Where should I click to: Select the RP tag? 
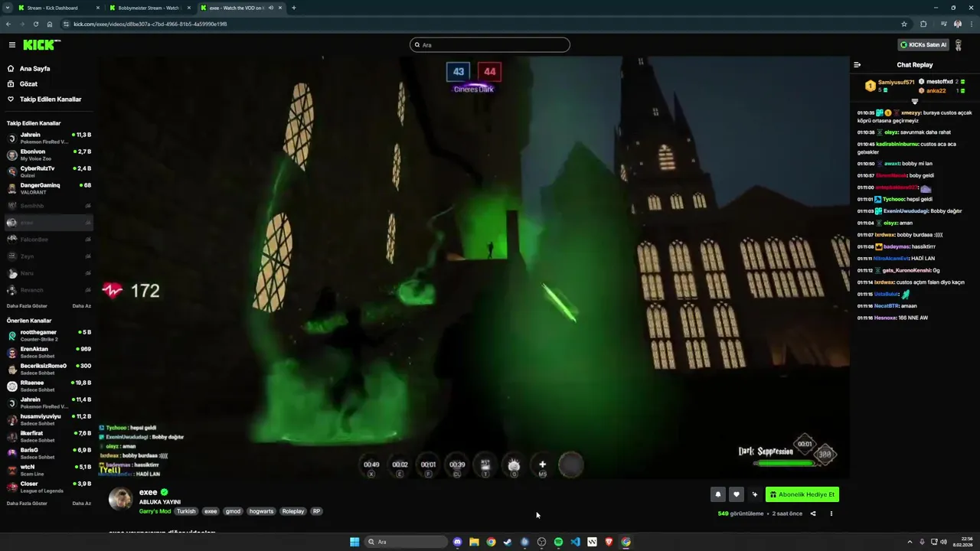click(x=316, y=511)
